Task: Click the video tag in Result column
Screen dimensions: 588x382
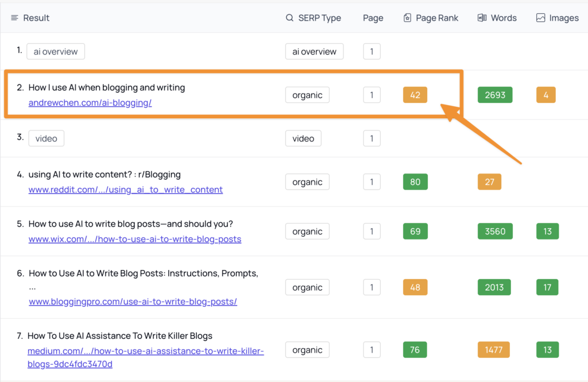Action: [x=47, y=138]
